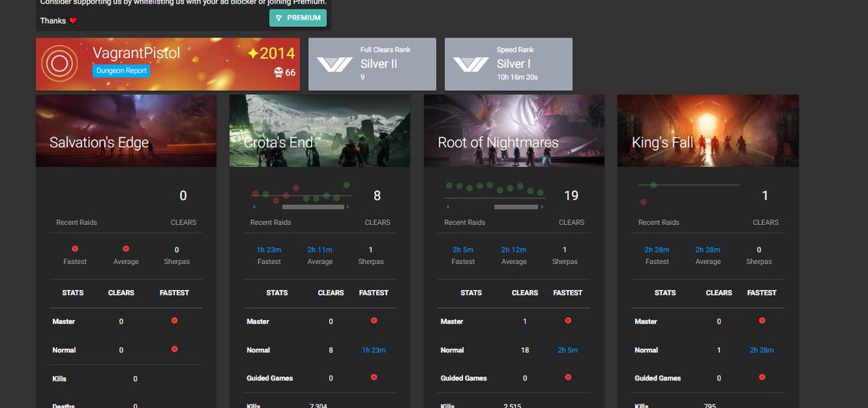Click the Crota's End clears count 8
Viewport: 868px width, 408px height.
click(377, 195)
